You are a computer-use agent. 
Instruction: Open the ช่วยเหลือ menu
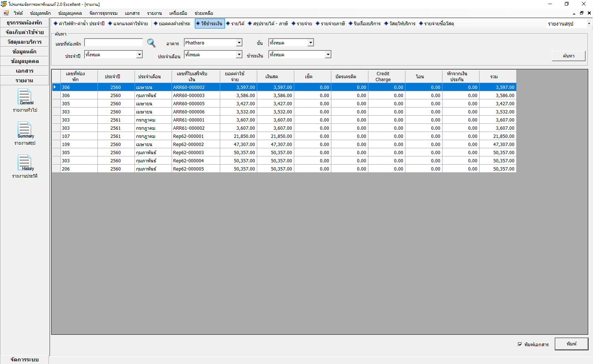[x=204, y=13]
